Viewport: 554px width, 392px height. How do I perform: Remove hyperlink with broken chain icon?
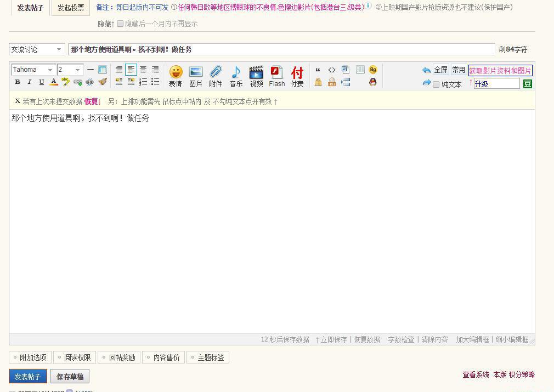coord(90,82)
